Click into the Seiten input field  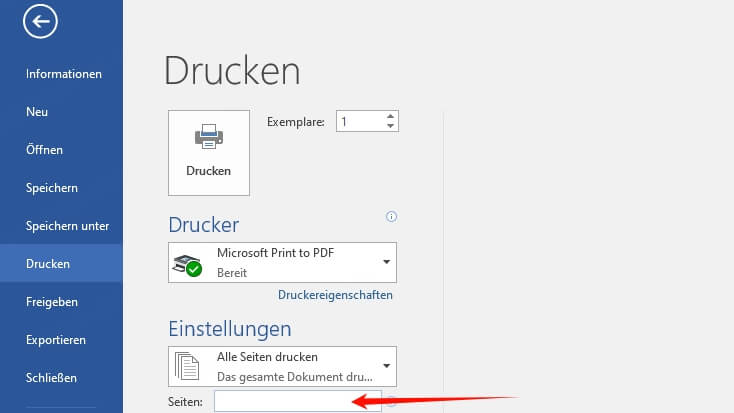pyautogui.click(x=298, y=401)
